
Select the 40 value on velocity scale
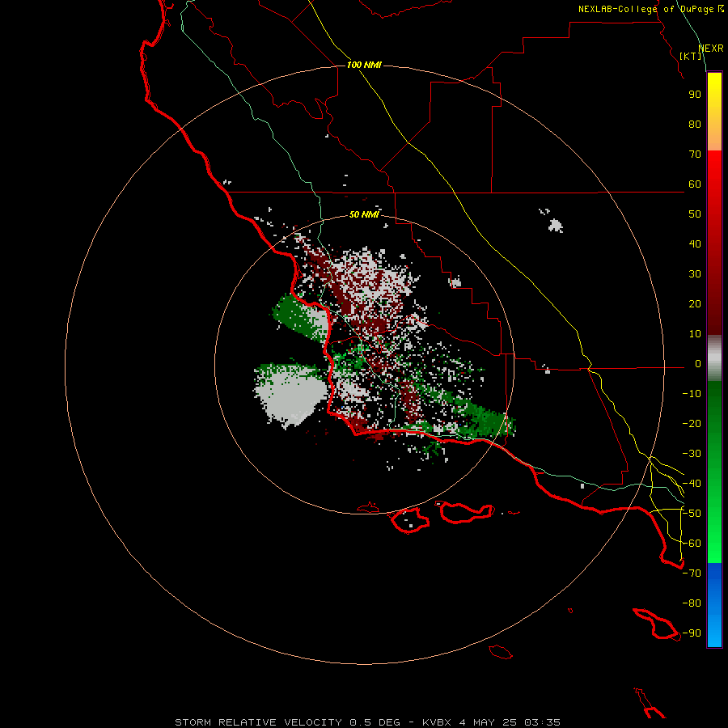coord(695,244)
